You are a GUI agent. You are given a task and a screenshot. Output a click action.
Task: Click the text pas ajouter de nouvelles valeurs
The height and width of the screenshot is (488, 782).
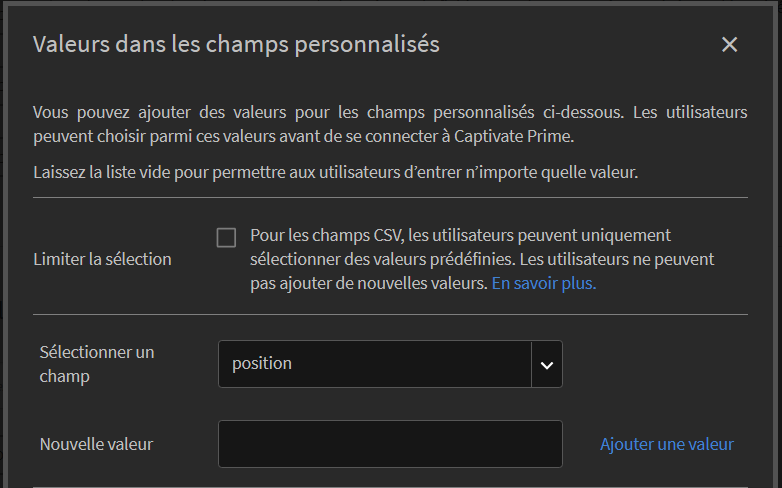click(367, 283)
